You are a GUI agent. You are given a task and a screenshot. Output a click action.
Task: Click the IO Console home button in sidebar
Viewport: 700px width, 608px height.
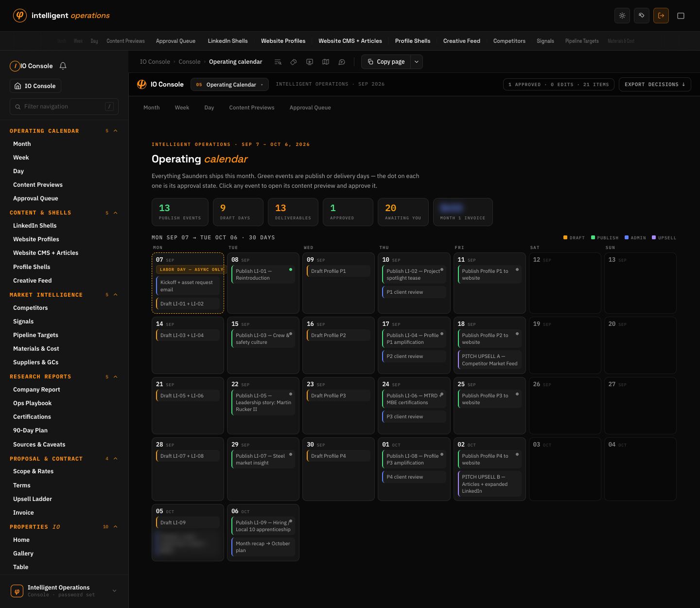35,86
